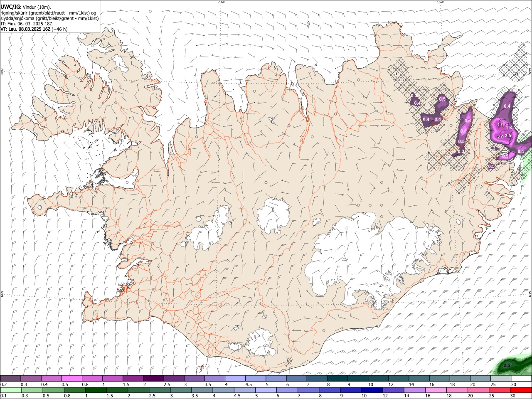Click the UWC/IG title text
This screenshot has height=399, width=532.
(10, 7)
